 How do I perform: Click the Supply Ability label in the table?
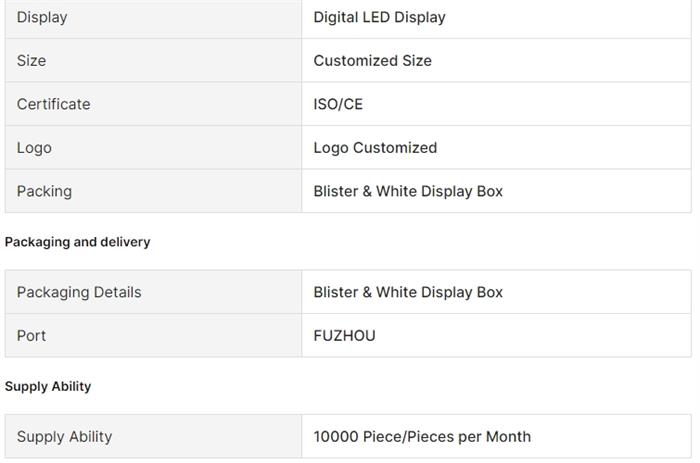click(x=64, y=436)
